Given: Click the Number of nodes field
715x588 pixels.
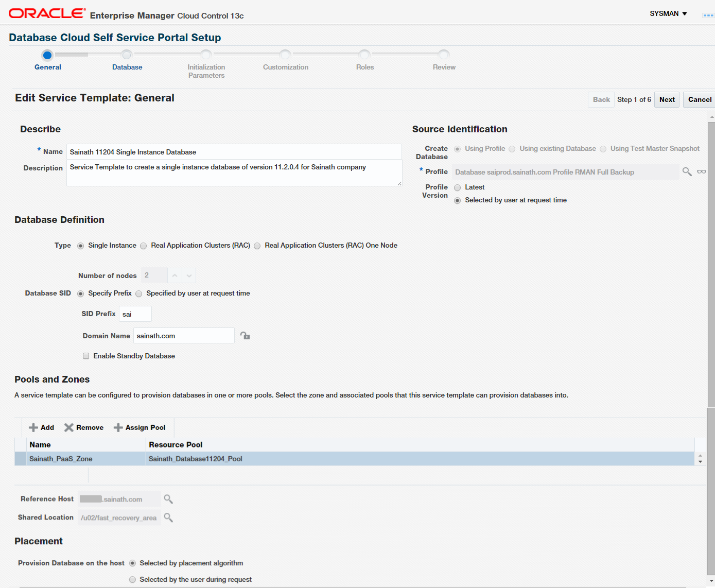Looking at the screenshot, I should click(x=154, y=275).
